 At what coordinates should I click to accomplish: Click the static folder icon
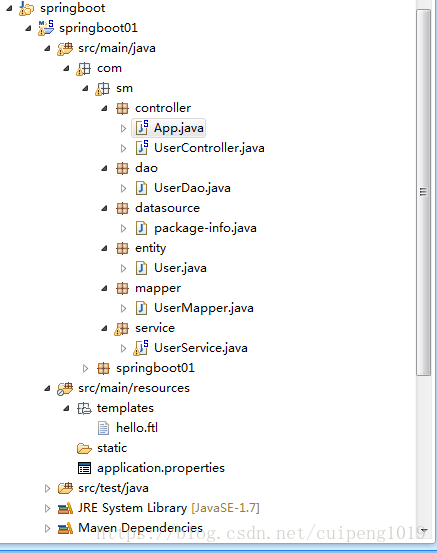84,448
